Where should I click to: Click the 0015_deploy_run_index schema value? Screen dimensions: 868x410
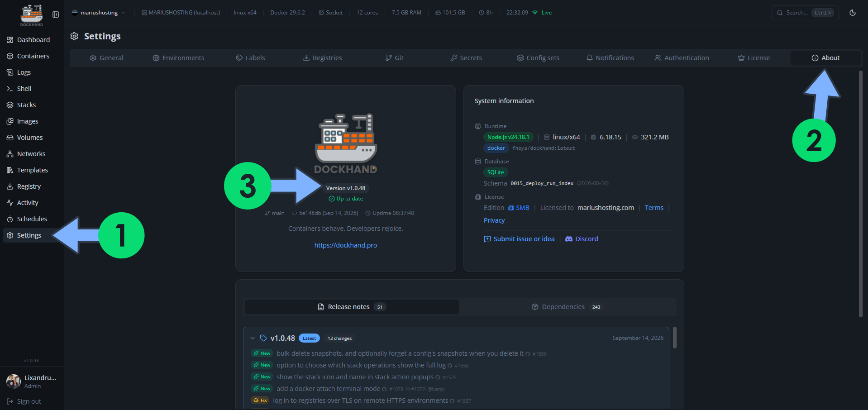(x=542, y=183)
